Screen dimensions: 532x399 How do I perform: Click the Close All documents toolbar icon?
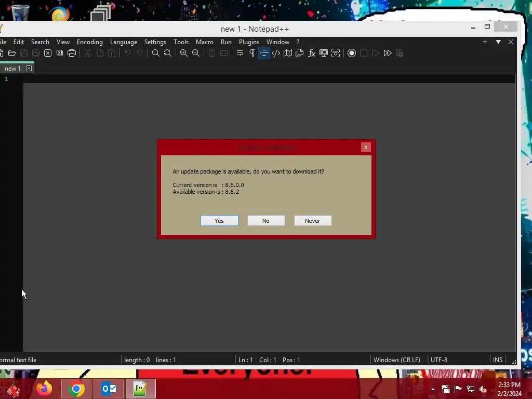60,53
